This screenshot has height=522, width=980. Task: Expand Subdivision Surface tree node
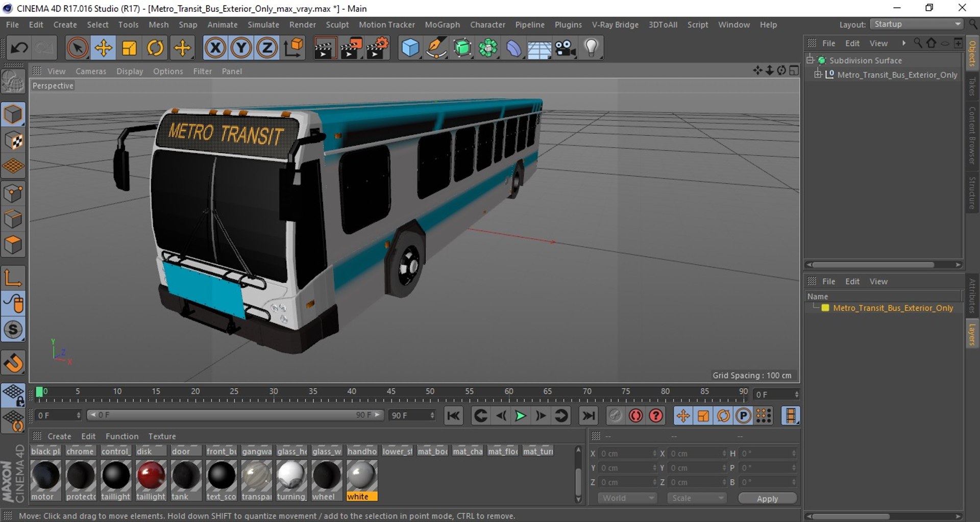click(810, 60)
